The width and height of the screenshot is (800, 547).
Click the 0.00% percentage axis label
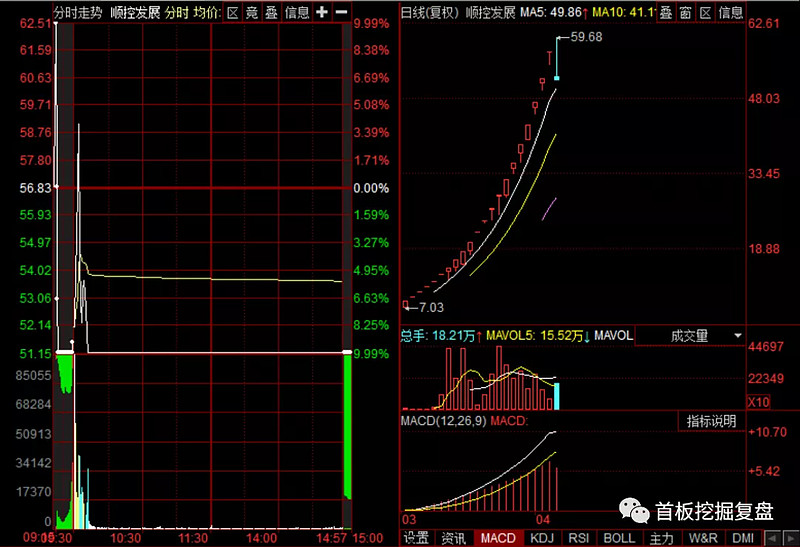(371, 188)
